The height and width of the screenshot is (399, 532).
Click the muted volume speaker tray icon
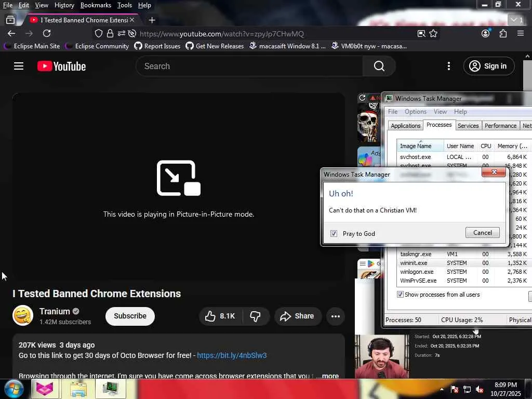pos(480,390)
